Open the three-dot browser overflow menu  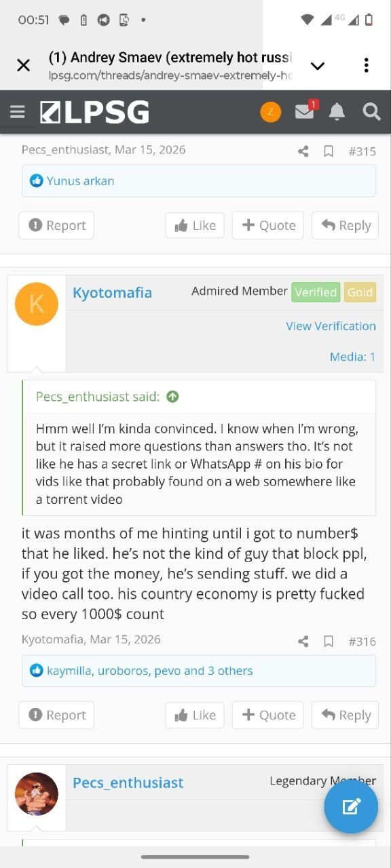366,65
